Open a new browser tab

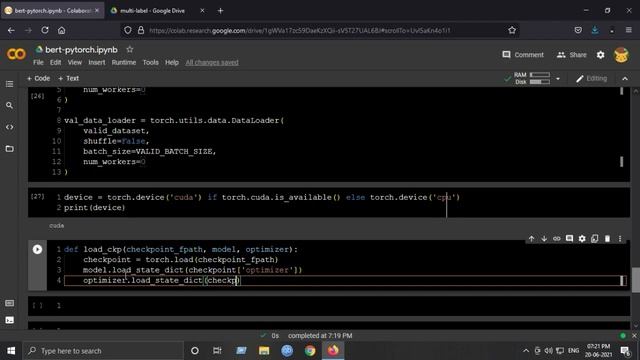tap(220, 11)
